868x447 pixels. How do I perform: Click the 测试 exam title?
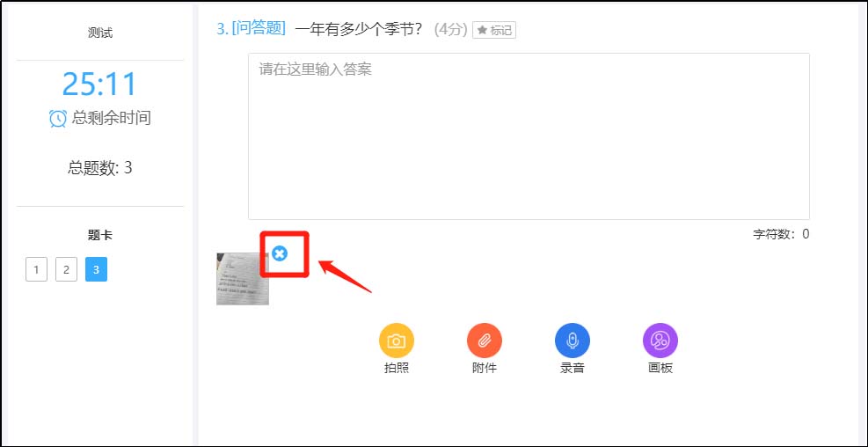tap(100, 33)
